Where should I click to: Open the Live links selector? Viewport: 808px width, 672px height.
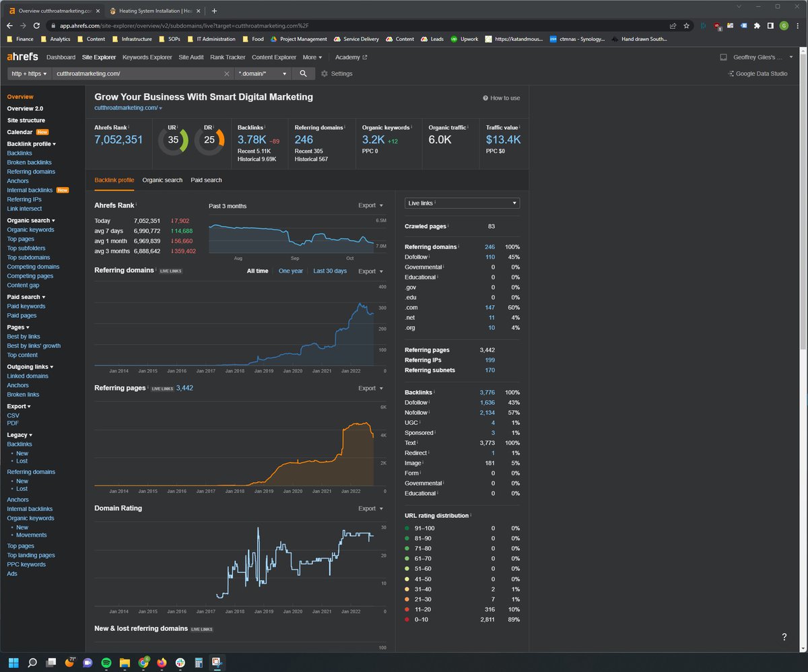pyautogui.click(x=462, y=203)
